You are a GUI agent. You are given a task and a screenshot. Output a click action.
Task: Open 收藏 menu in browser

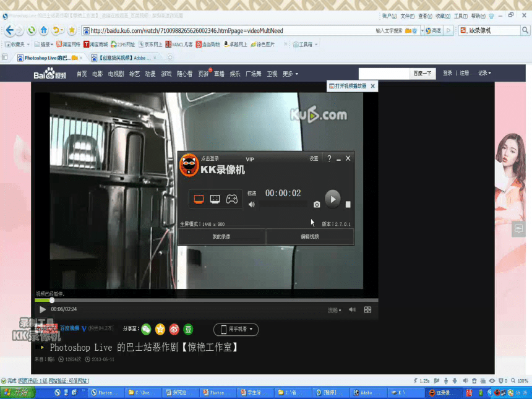pyautogui.click(x=443, y=16)
